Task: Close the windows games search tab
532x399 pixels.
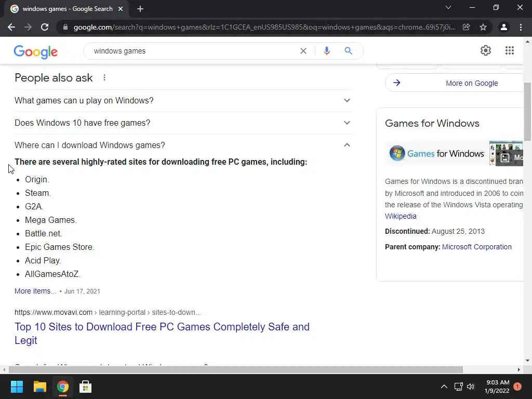Action: click(121, 9)
